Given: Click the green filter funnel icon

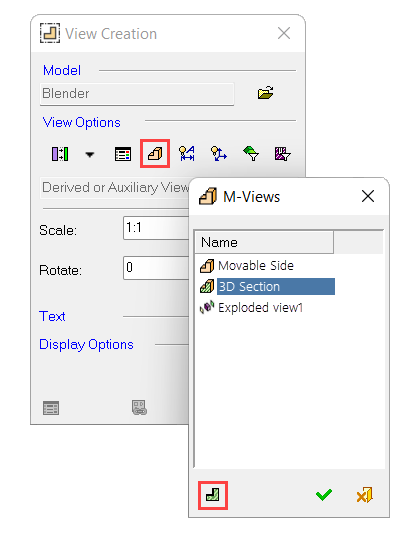Looking at the screenshot, I should click(x=251, y=154).
